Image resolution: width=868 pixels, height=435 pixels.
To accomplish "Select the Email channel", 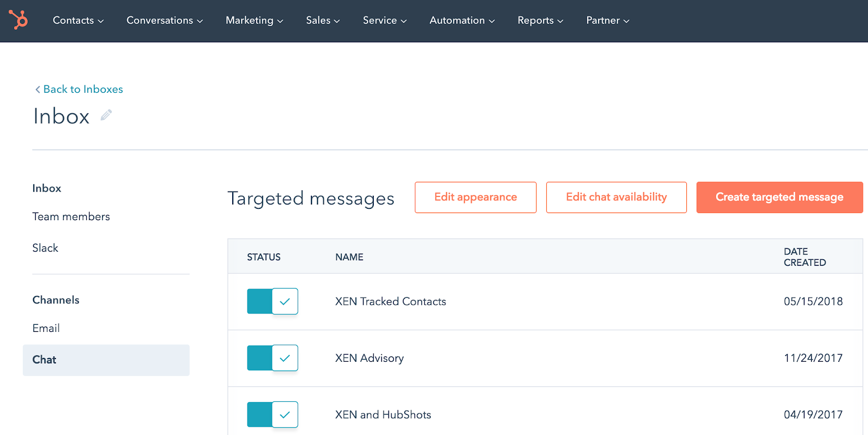I will 46,328.
